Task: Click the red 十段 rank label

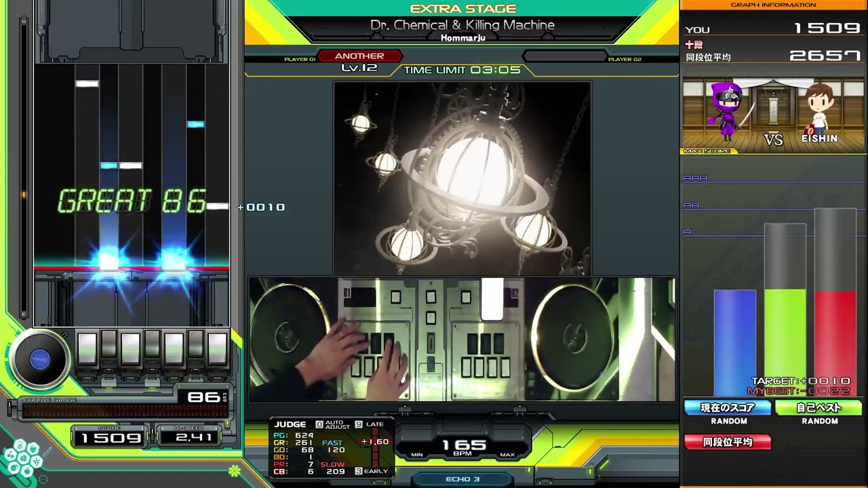Action: tap(694, 44)
